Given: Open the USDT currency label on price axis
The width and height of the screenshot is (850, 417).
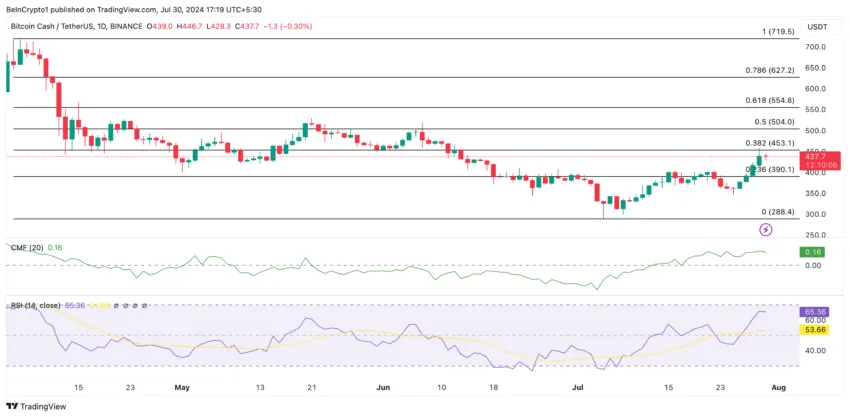Looking at the screenshot, I should pyautogui.click(x=818, y=28).
